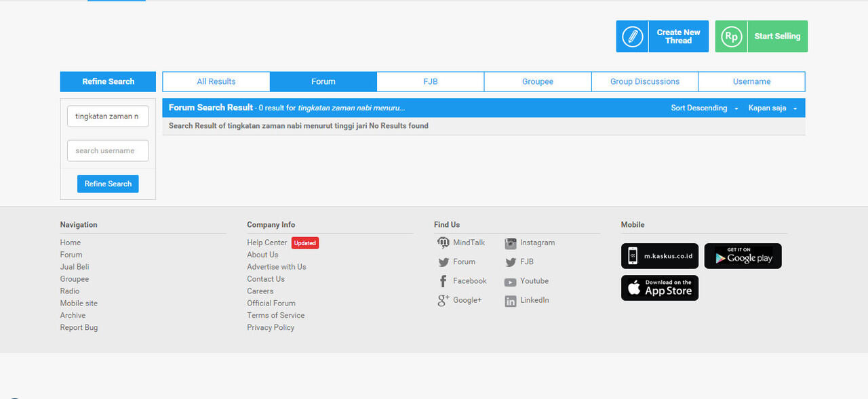Click the pencil icon on Create New Thread
Viewport: 868px width, 399px height.
pyautogui.click(x=632, y=36)
